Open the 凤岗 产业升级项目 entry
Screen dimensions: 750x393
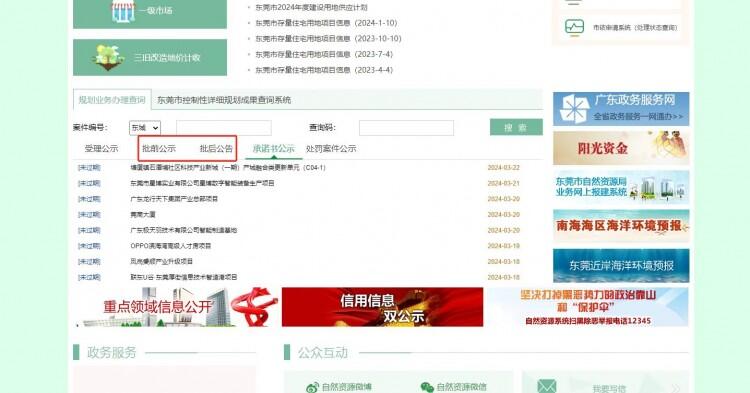[x=161, y=262]
